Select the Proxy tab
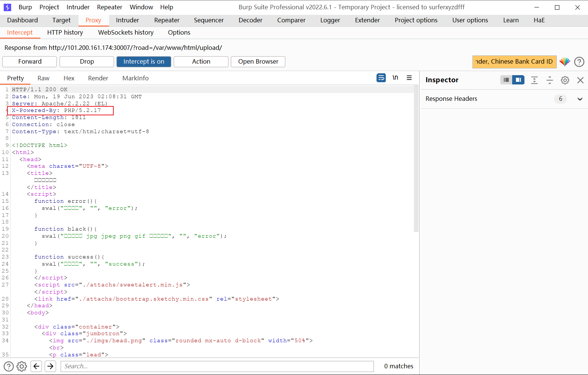Image resolution: width=588 pixels, height=375 pixels. coord(93,20)
